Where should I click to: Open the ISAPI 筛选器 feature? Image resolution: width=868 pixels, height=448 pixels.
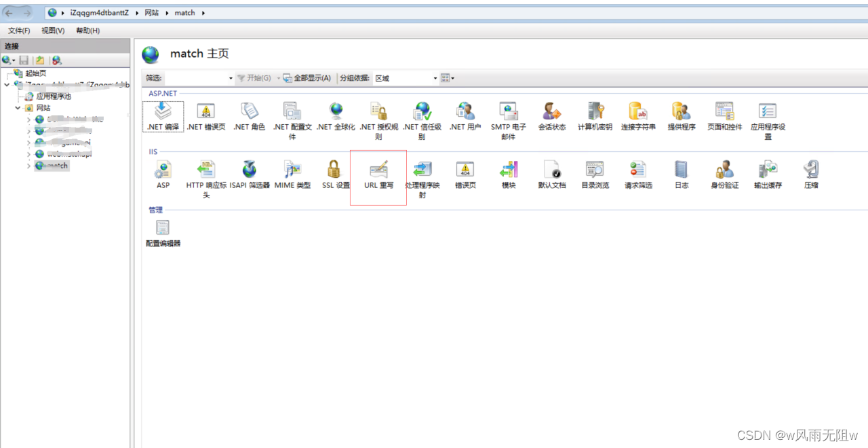tap(249, 174)
